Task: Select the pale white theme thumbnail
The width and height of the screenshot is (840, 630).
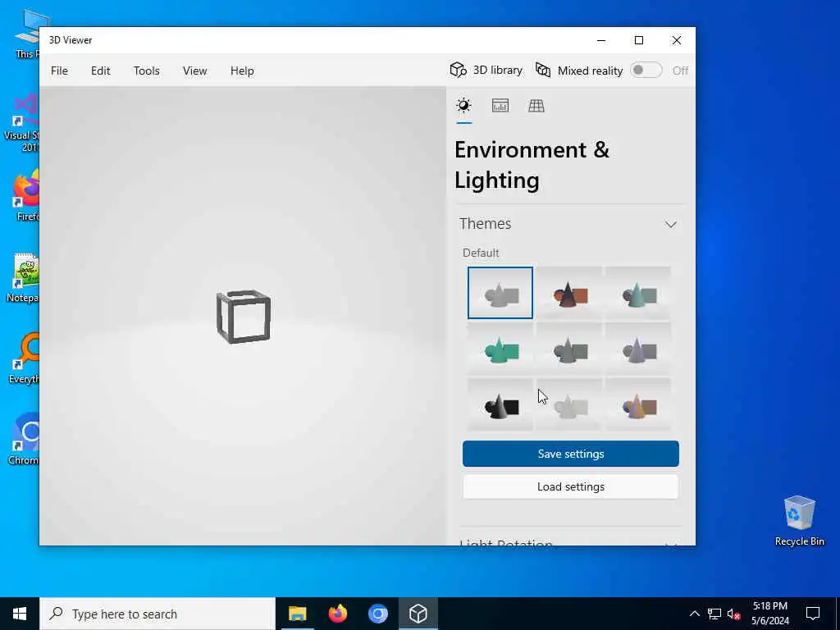Action: coord(569,404)
